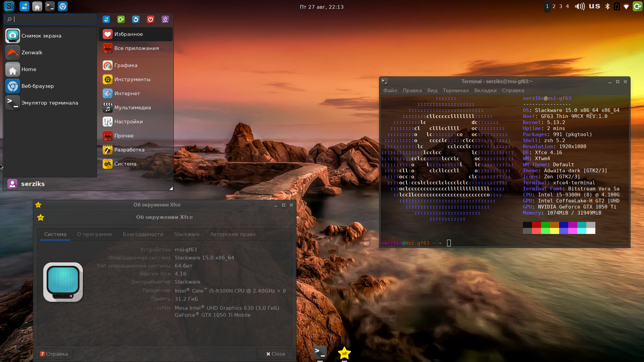Toggle the us keyboard layout indicator
The height and width of the screenshot is (362, 644).
594,6
